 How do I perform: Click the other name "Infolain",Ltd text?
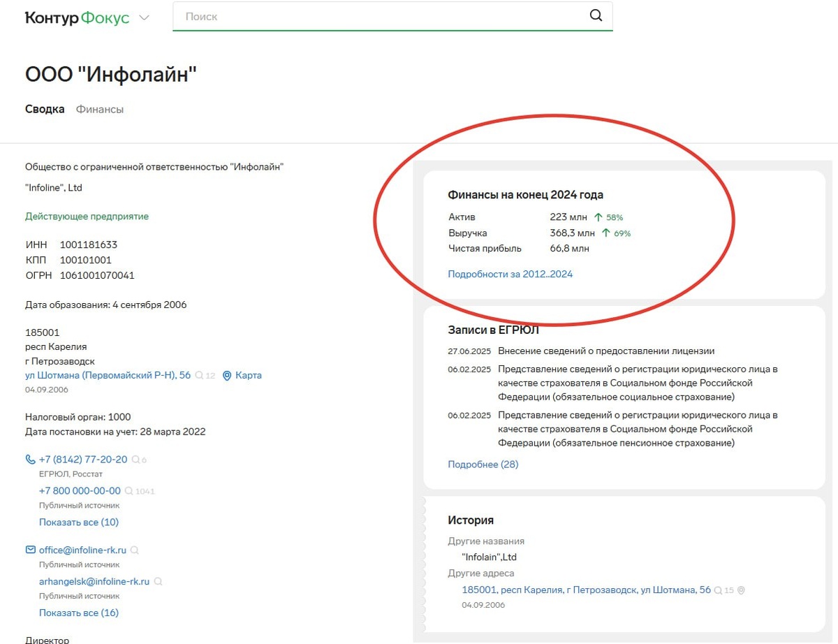(x=490, y=557)
